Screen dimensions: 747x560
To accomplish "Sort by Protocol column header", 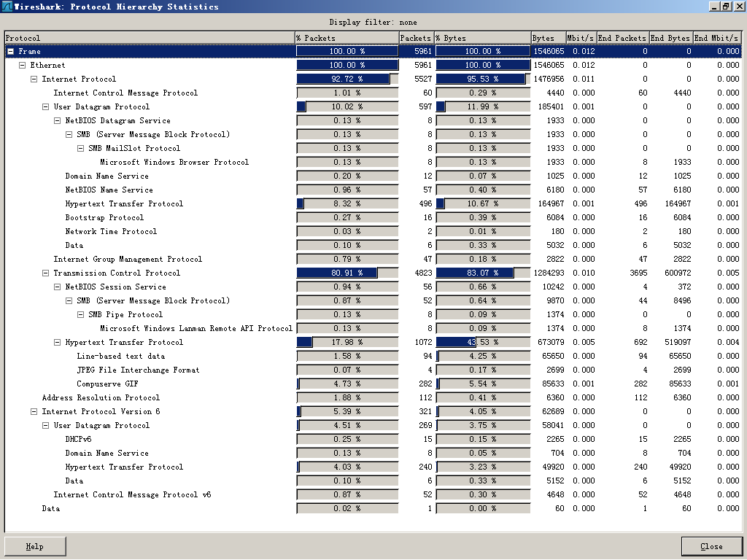I will [x=150, y=38].
